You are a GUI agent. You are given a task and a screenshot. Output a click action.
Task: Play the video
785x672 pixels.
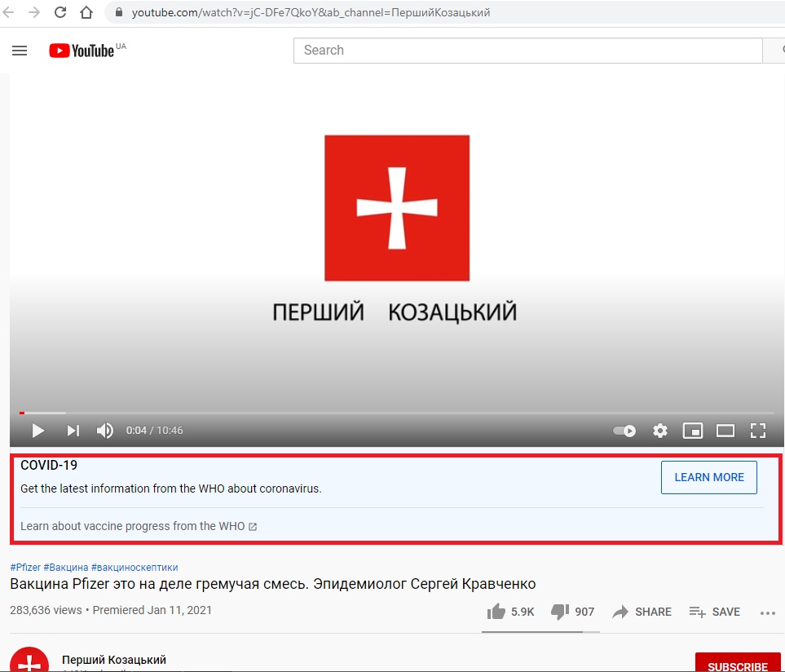(x=38, y=431)
